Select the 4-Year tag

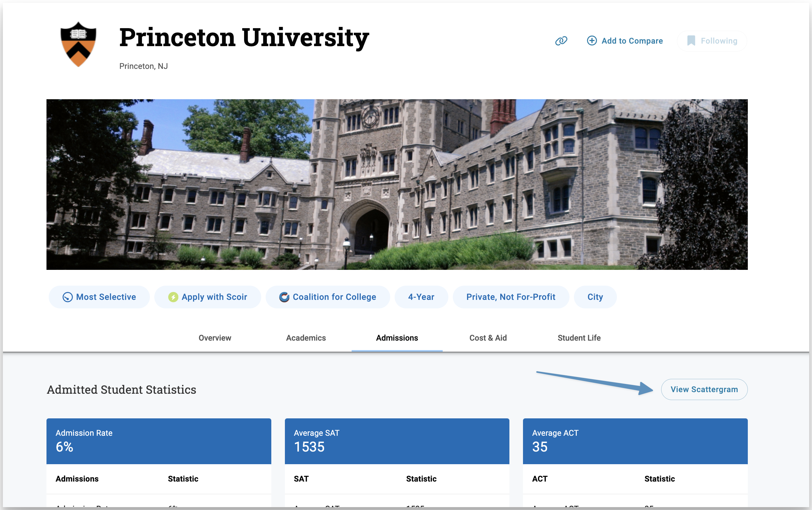(x=421, y=297)
